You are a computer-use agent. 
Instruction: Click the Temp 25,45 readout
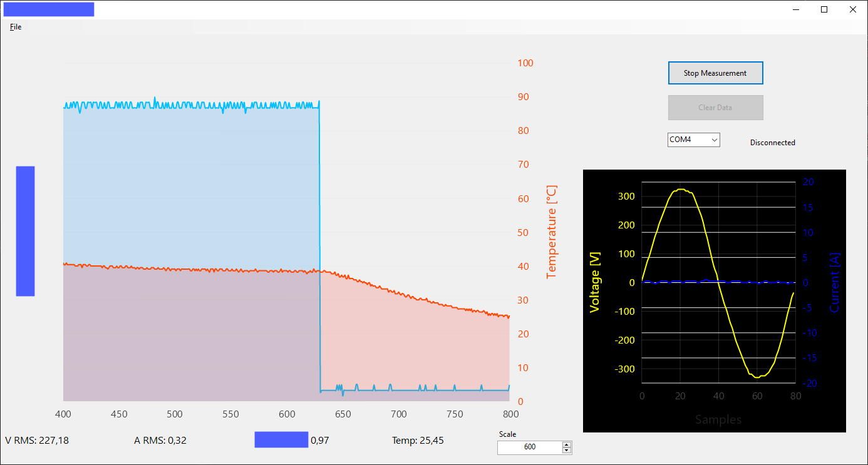(418, 441)
